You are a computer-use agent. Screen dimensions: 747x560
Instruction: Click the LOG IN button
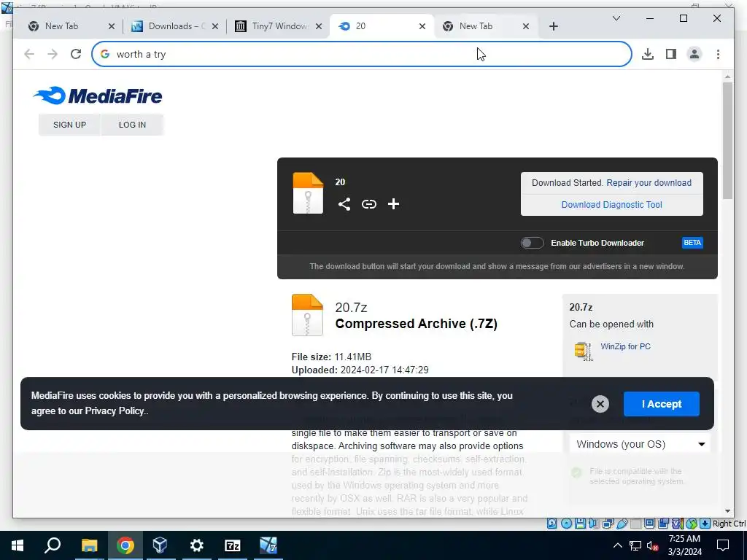point(132,125)
